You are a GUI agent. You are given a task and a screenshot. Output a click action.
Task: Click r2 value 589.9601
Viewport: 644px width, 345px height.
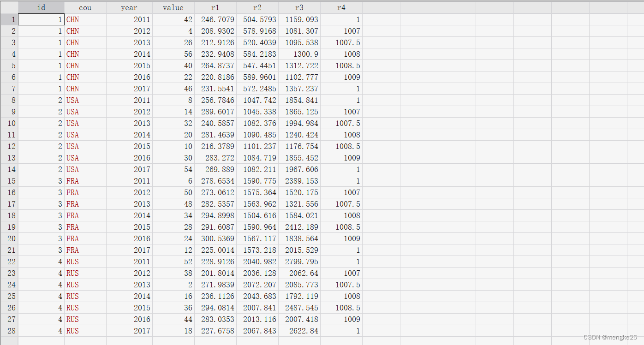point(257,77)
